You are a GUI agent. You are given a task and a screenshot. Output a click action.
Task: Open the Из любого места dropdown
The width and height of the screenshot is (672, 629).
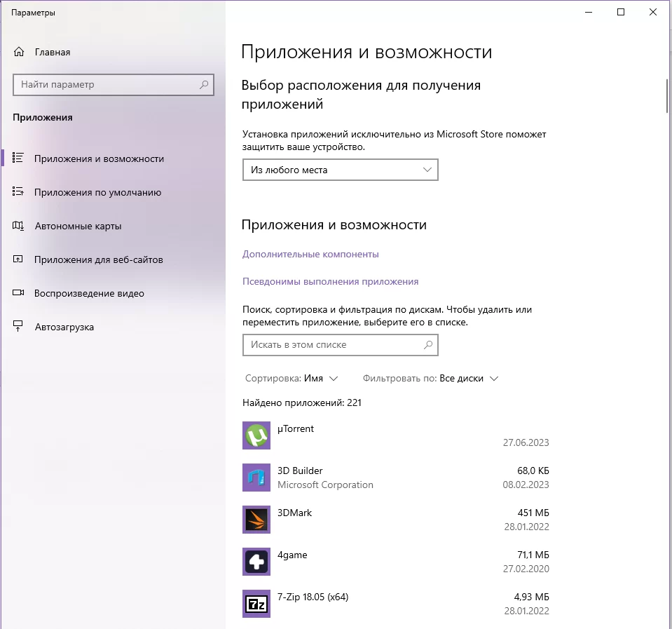click(x=340, y=170)
